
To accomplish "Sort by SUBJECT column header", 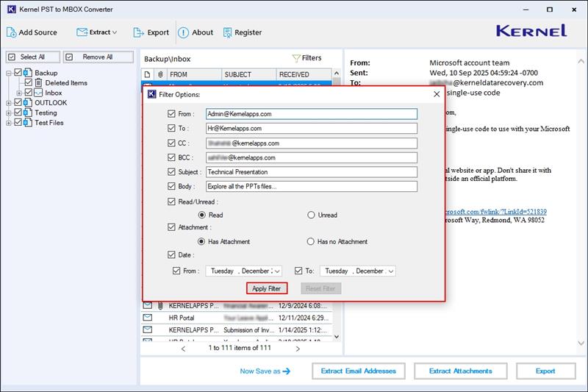I will 249,74.
